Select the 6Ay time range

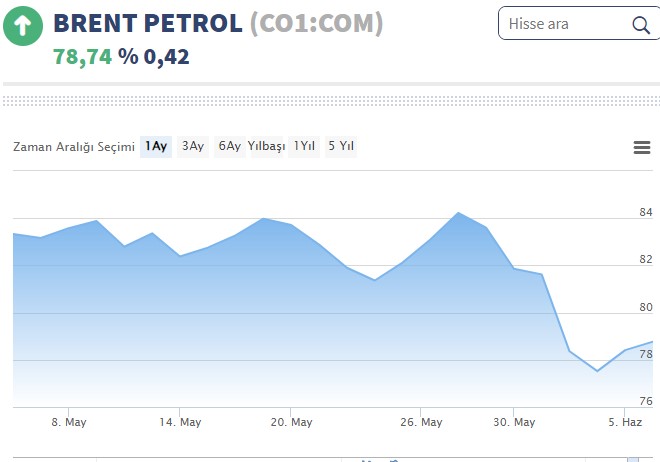tap(229, 147)
